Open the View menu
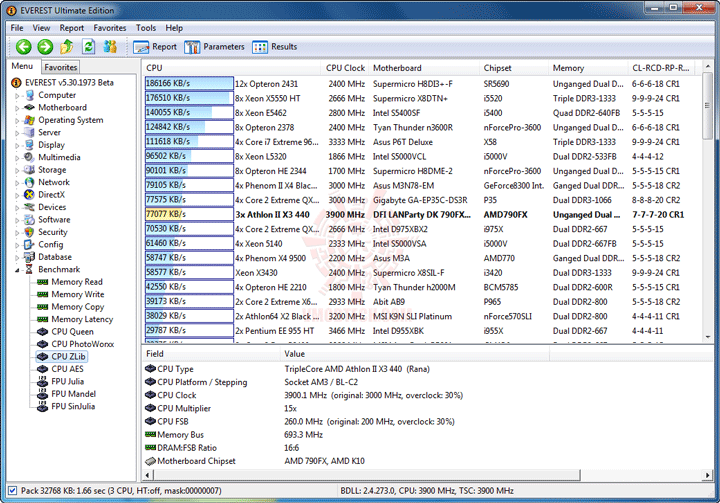Image resolution: width=720 pixels, height=503 pixels. click(41, 28)
